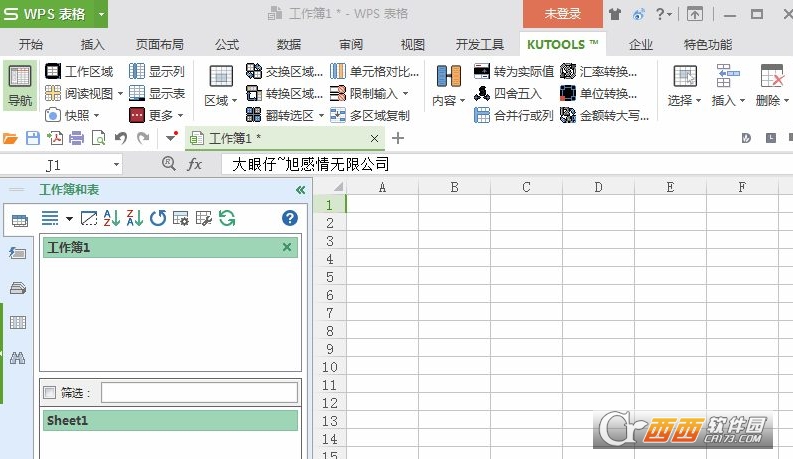Click the 工作区域 work area icon
This screenshot has height=459, width=793.
53,71
